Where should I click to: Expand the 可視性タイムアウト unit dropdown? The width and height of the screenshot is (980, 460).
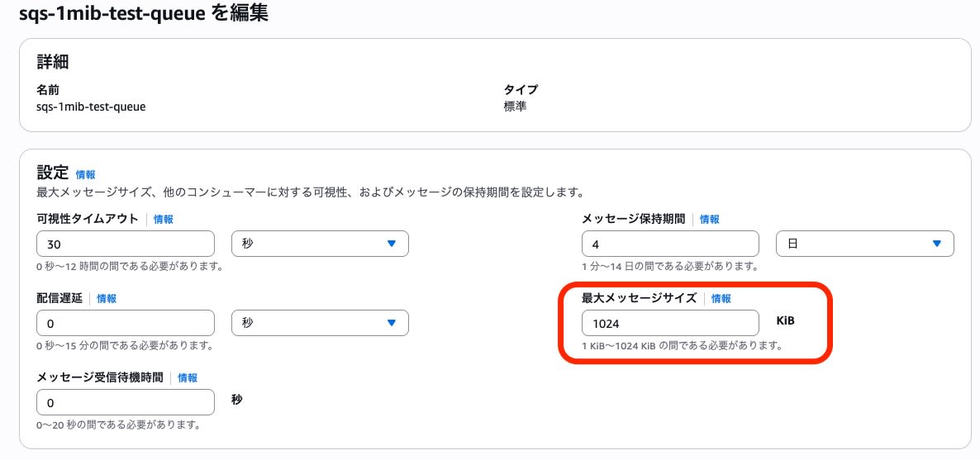[x=320, y=244]
